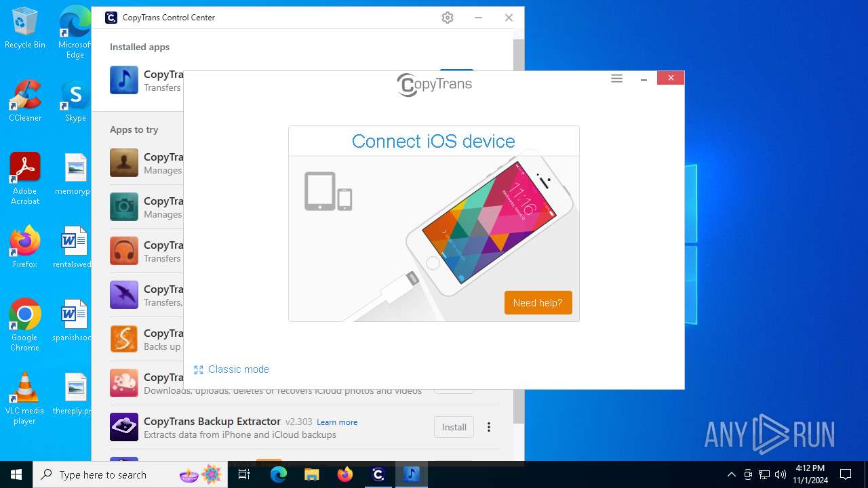Image resolution: width=868 pixels, height=488 pixels.
Task: Select the pink cloud app icon
Action: [x=124, y=383]
